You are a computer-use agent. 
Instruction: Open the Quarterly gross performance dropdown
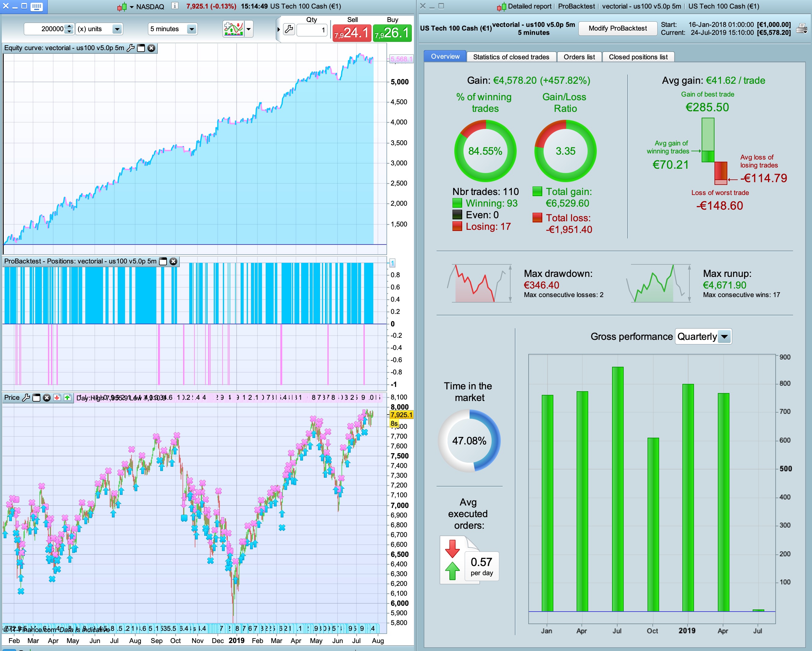coord(724,337)
